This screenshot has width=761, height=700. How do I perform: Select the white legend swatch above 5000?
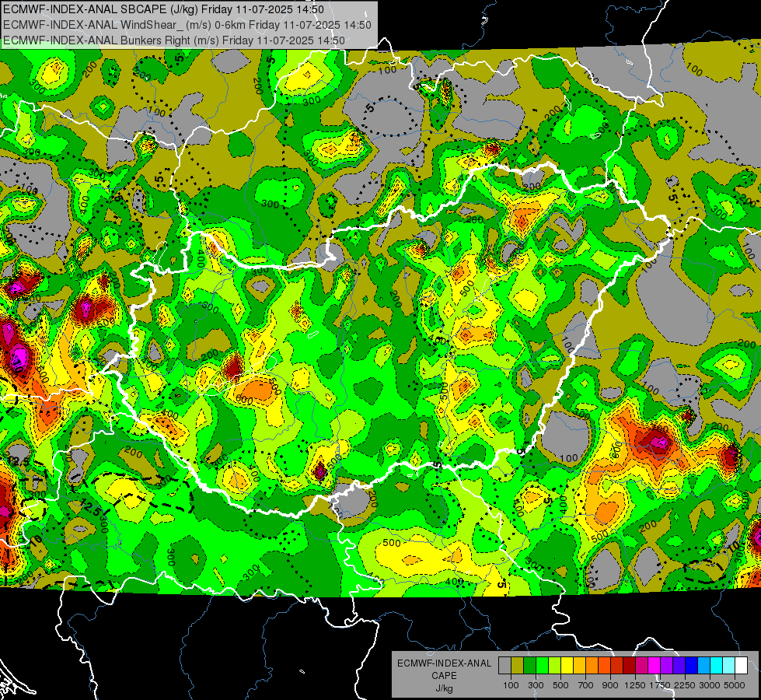click(742, 666)
